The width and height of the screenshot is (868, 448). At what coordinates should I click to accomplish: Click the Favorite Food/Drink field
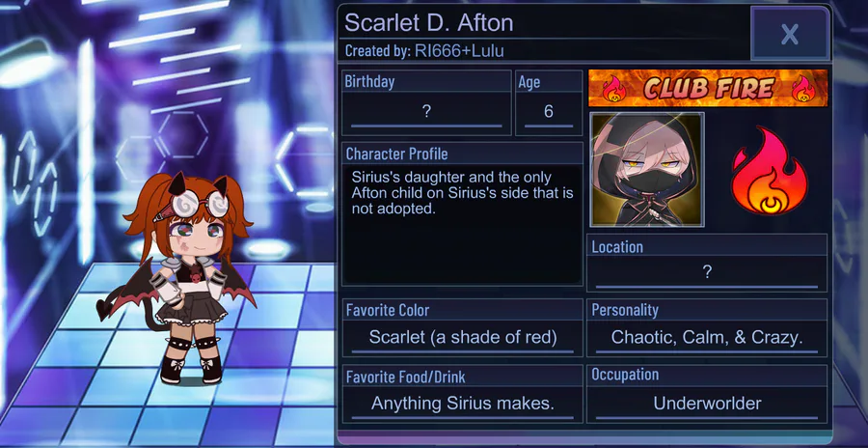coord(463,404)
